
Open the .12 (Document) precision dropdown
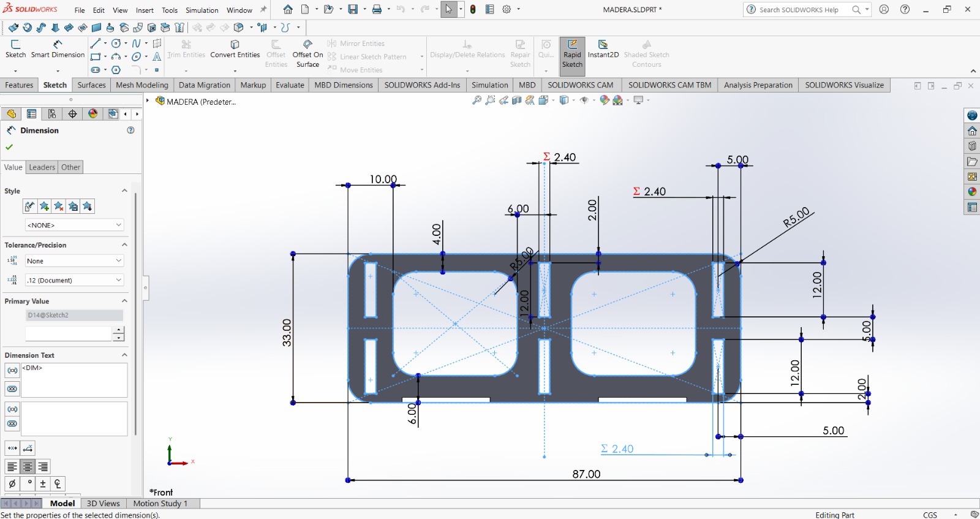[74, 280]
